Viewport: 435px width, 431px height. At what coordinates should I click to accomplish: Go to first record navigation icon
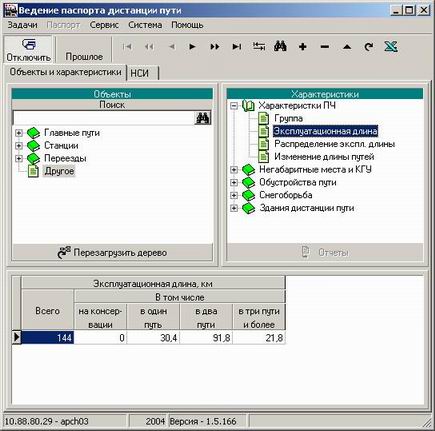[127, 47]
